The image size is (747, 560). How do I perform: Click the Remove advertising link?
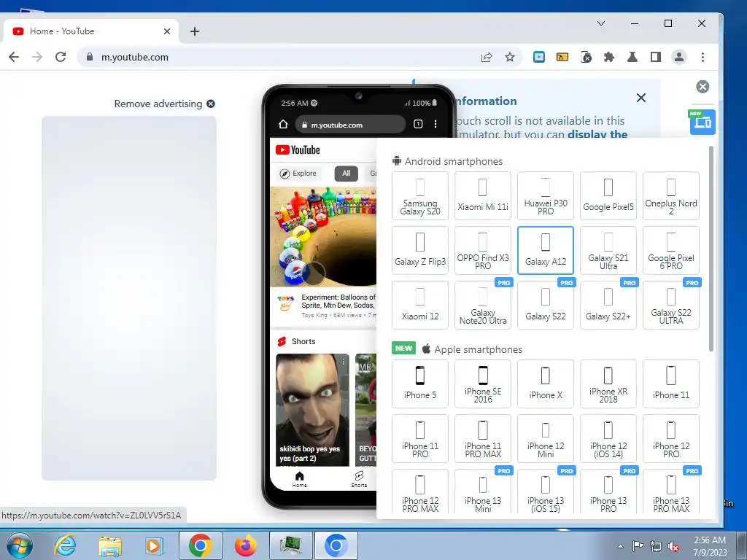coord(164,104)
